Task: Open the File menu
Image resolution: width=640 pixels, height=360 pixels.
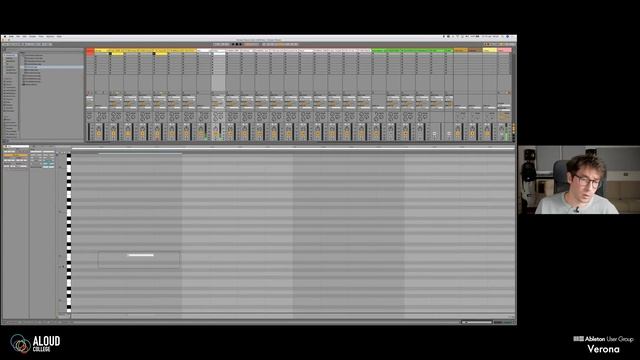Action: [18, 37]
